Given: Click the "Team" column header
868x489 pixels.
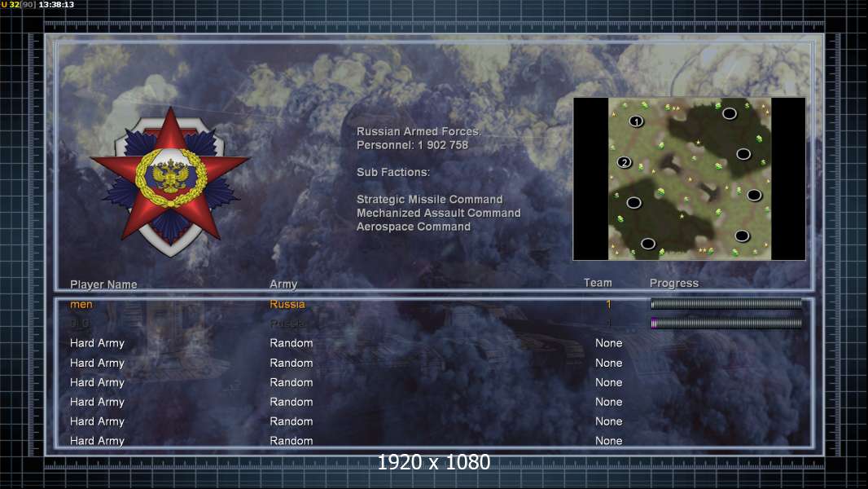Looking at the screenshot, I should [598, 283].
